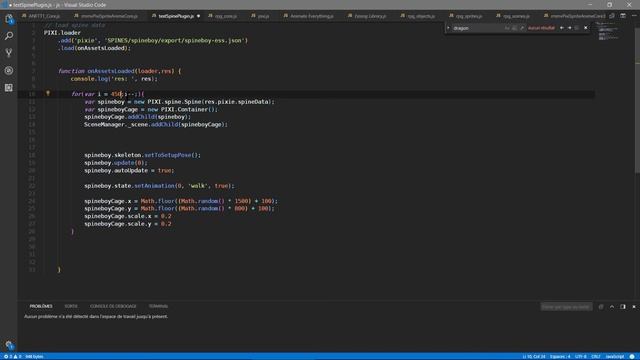Change encoding via 'UTF-8' status item
The image size is (640, 360).
click(580, 356)
